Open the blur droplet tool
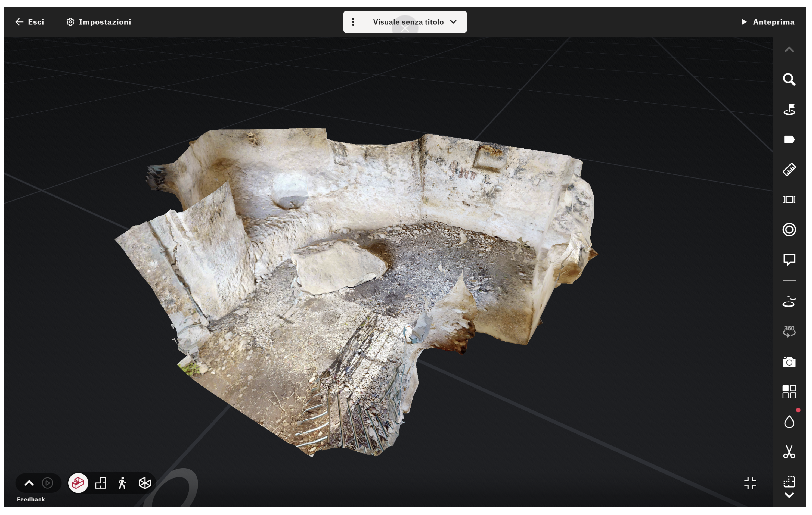The image size is (812, 515). click(789, 422)
